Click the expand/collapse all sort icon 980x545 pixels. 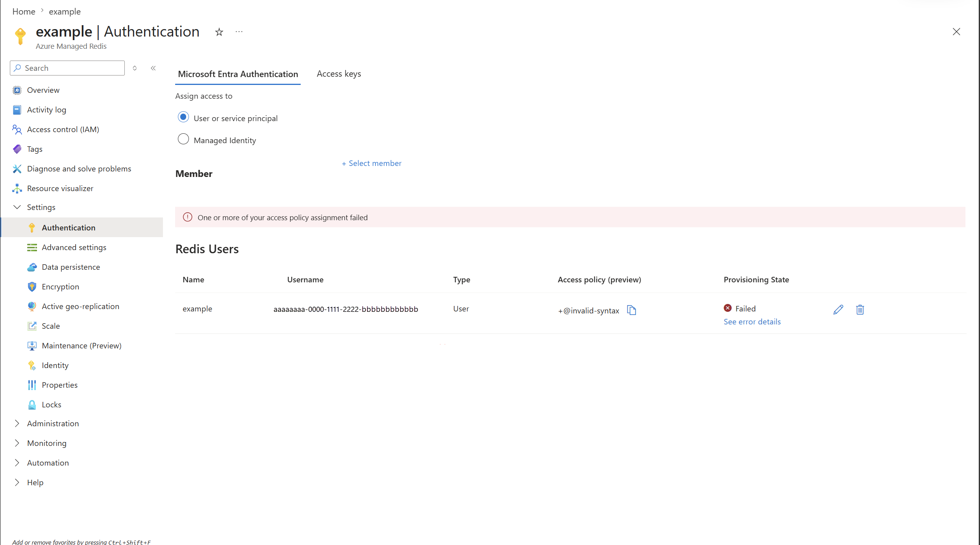[135, 68]
